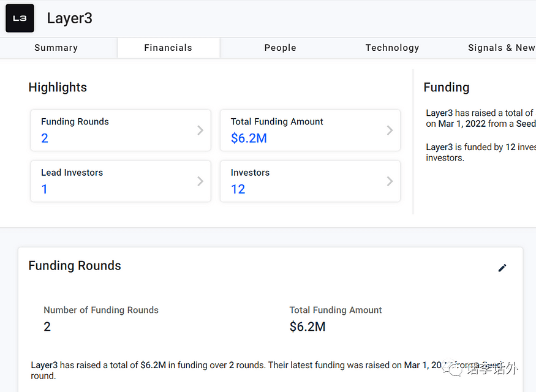The height and width of the screenshot is (392, 536).
Task: Click the Number of Funding Rounds label
Action: (x=101, y=311)
